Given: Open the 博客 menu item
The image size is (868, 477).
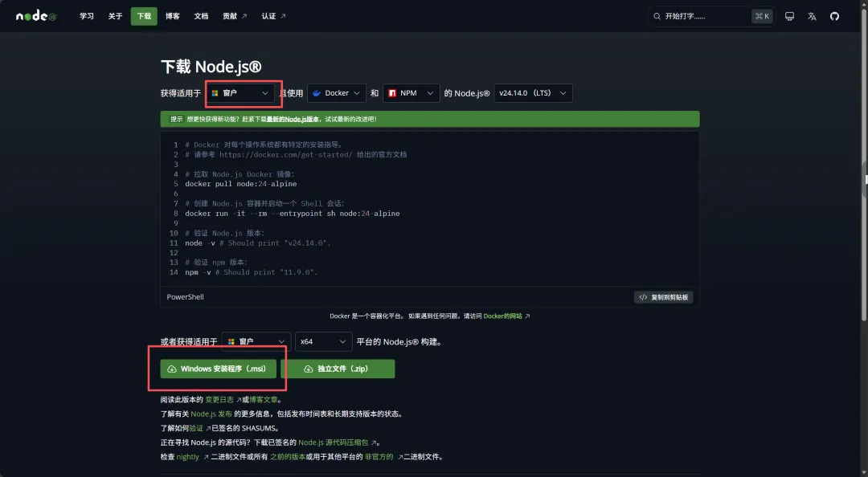Looking at the screenshot, I should (173, 16).
